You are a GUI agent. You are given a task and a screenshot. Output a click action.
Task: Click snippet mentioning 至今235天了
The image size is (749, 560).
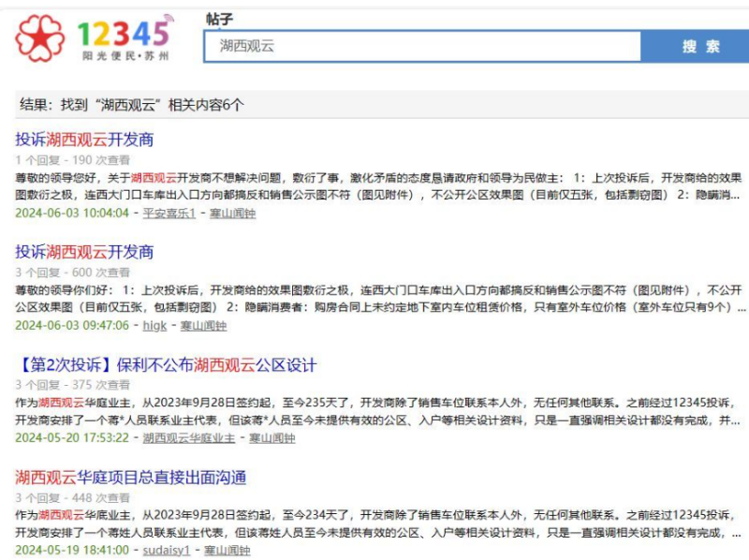[378, 411]
